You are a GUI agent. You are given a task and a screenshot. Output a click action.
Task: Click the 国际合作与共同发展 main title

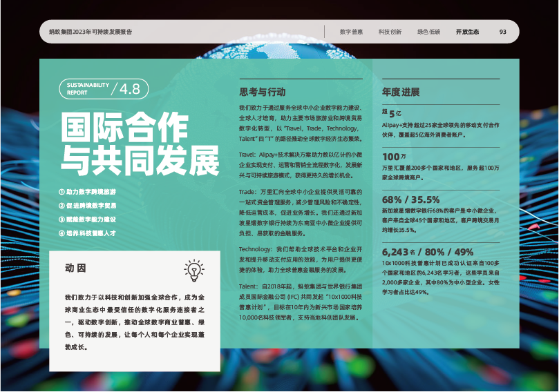click(x=140, y=144)
